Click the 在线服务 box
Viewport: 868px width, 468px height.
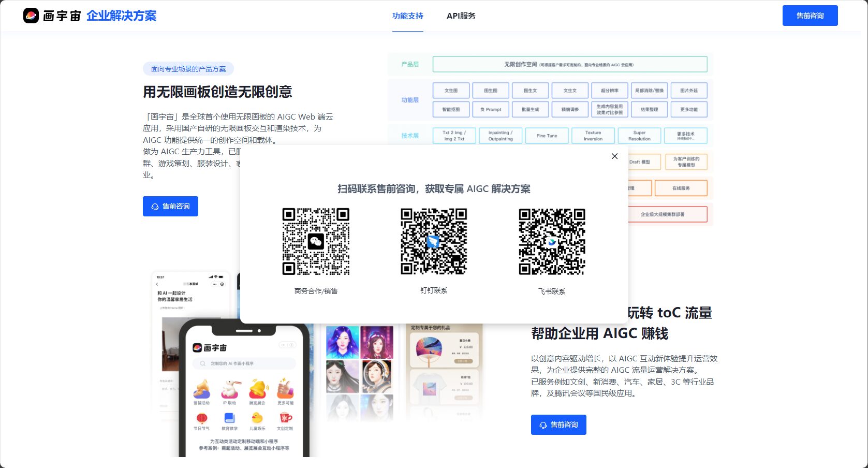(x=681, y=188)
